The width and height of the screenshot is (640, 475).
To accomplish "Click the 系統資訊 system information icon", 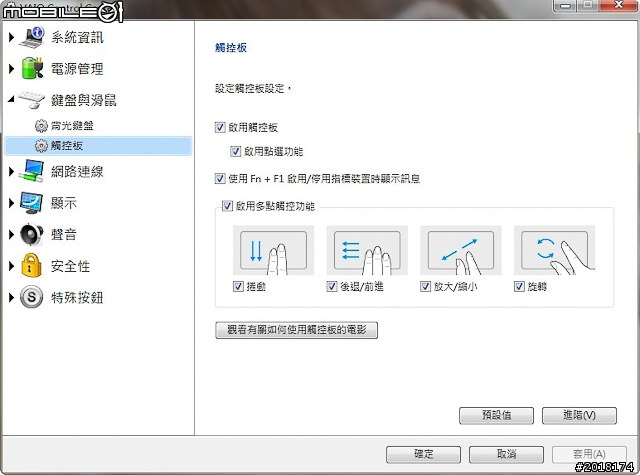I will point(33,38).
